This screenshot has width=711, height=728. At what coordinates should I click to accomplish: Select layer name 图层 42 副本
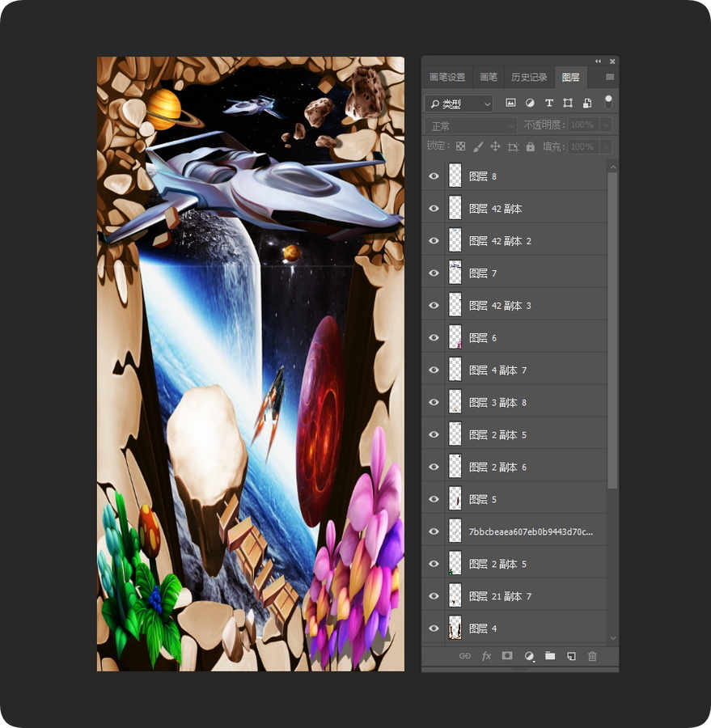(x=495, y=209)
